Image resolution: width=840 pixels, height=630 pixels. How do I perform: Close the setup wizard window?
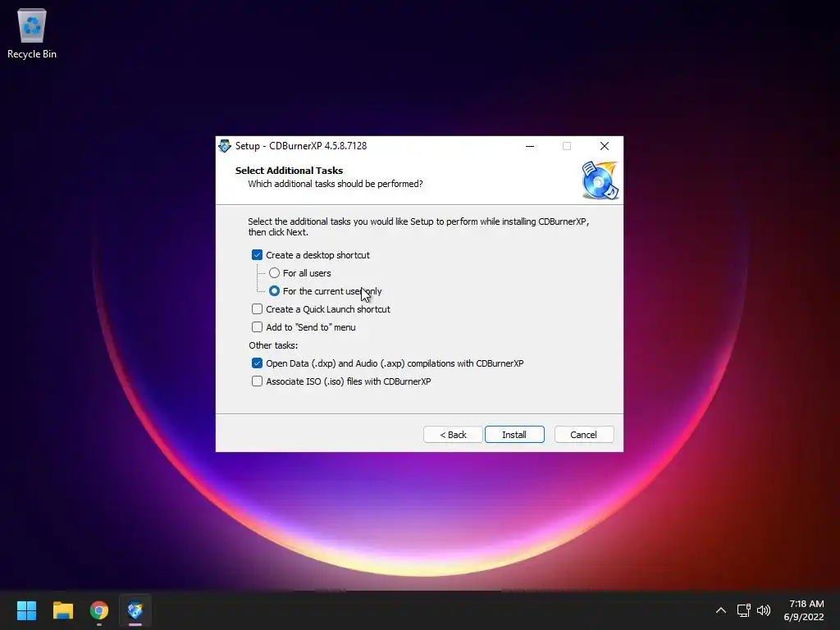(605, 146)
